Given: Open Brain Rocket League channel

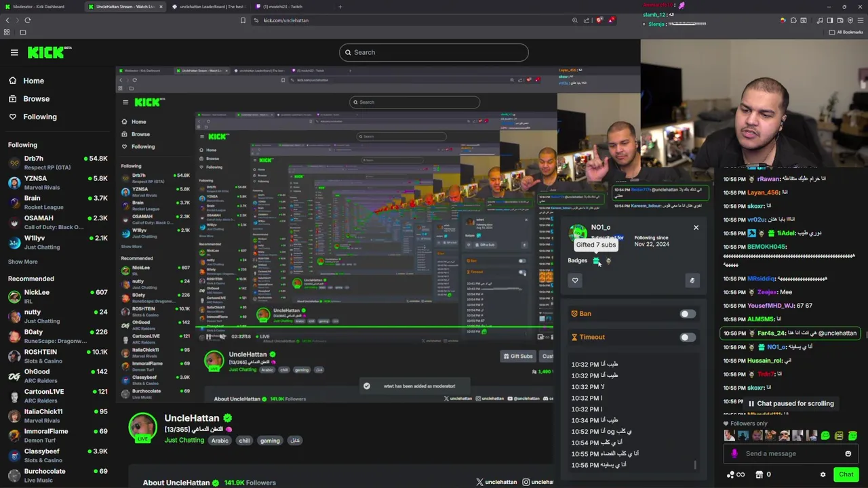Looking at the screenshot, I should pyautogui.click(x=58, y=202).
